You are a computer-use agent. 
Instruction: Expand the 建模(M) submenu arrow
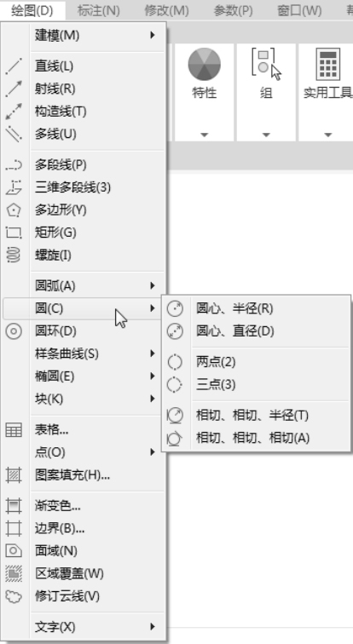click(x=153, y=35)
